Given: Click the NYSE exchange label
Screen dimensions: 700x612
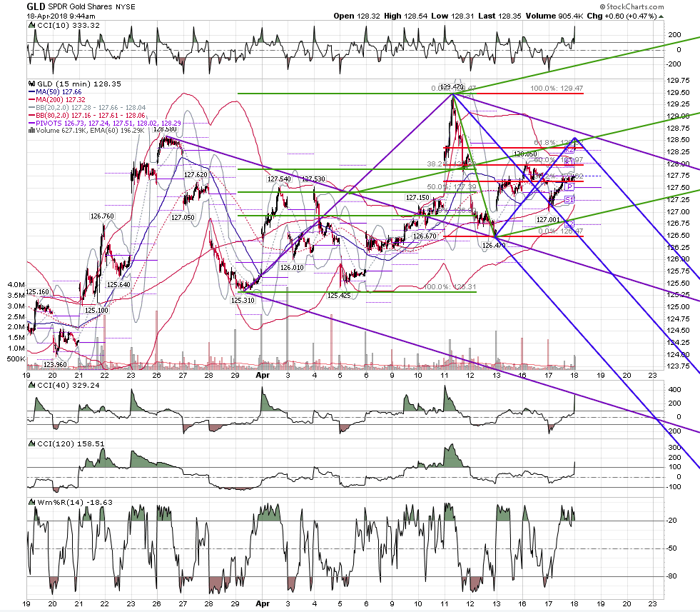Looking at the screenshot, I should tap(125, 6).
